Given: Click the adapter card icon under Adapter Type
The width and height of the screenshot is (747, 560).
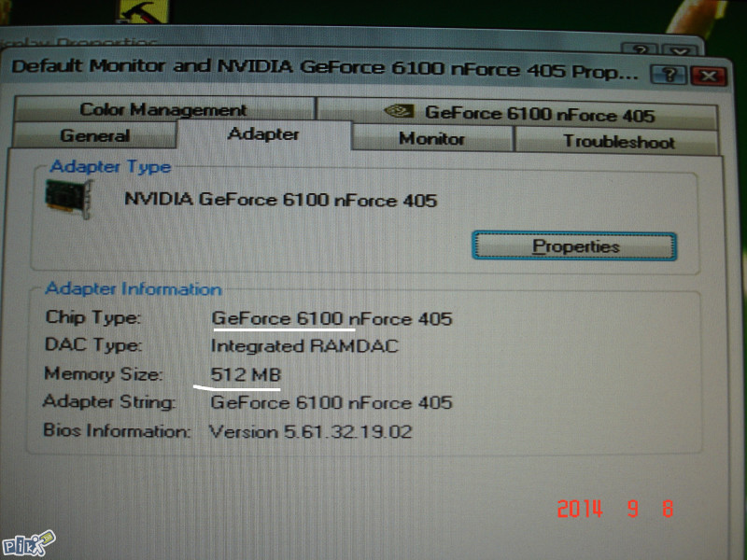Looking at the screenshot, I should pyautogui.click(x=68, y=199).
